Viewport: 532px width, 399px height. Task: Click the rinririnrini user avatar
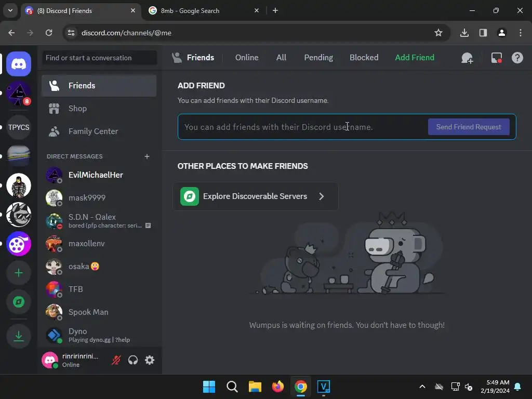(50, 360)
